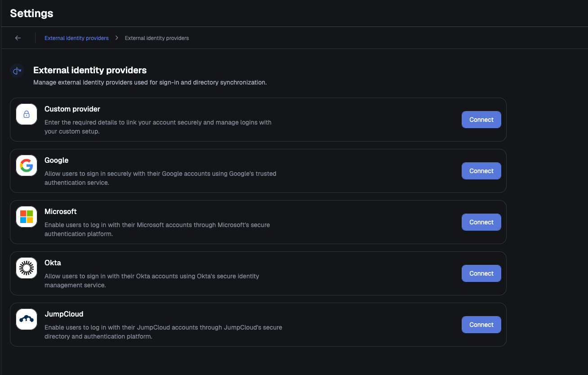Connect the Okta identity provider
This screenshot has width=588, height=375.
coord(481,273)
